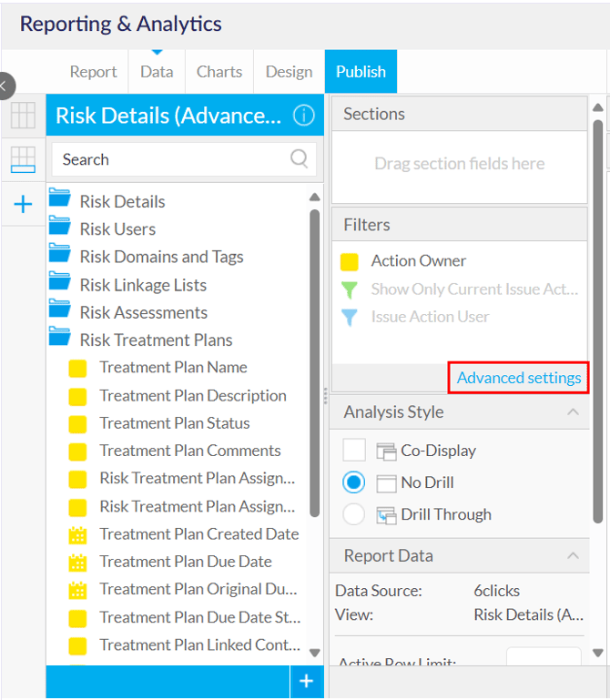Click the plus button at bottom of field list
The image size is (610, 700).
(306, 681)
